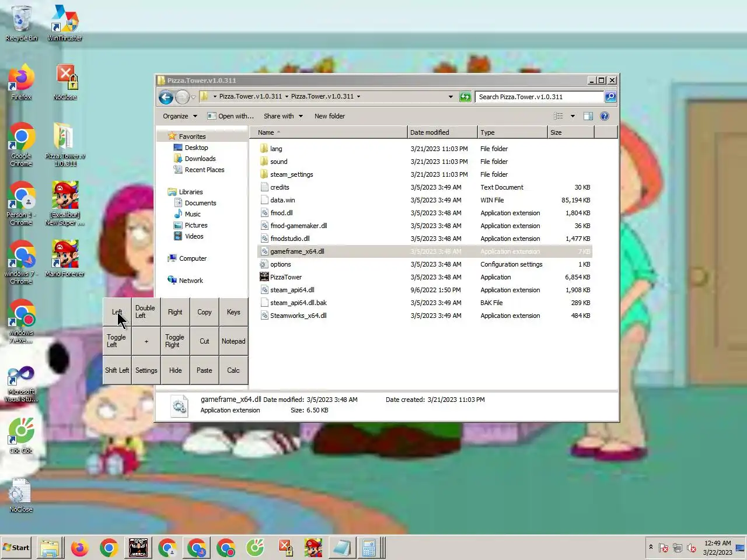Sort by the Type column header
This screenshot has height=560, width=747.
(512, 132)
